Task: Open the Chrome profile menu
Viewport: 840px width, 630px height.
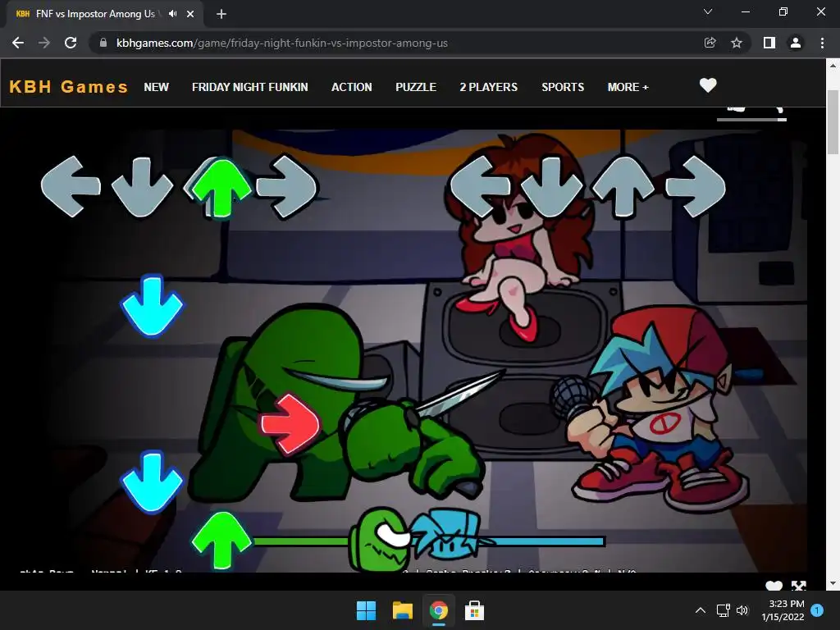Action: point(796,43)
